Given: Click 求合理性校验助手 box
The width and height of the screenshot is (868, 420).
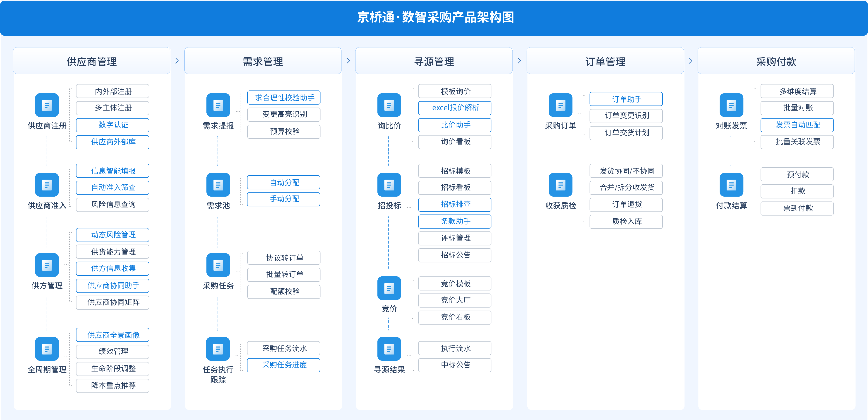Looking at the screenshot, I should (x=284, y=98).
